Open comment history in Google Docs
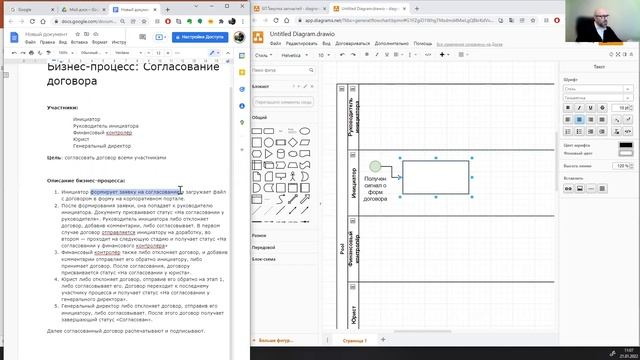The image size is (640, 360). point(142,37)
